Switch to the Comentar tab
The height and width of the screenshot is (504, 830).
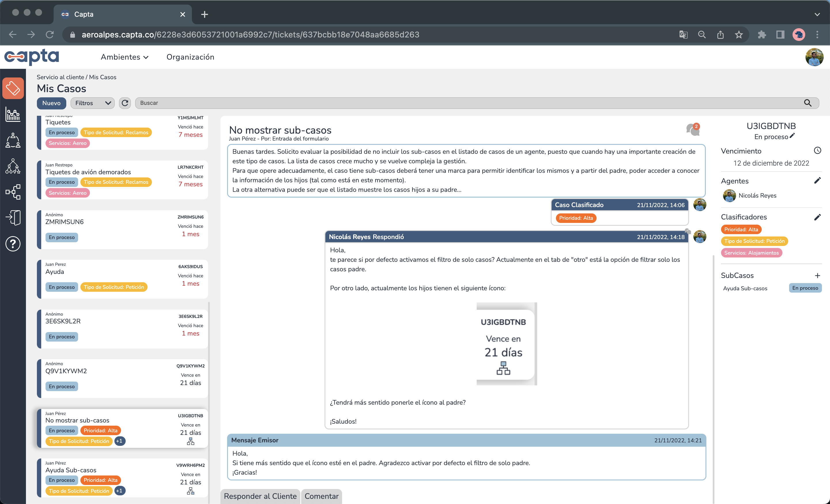click(x=321, y=496)
